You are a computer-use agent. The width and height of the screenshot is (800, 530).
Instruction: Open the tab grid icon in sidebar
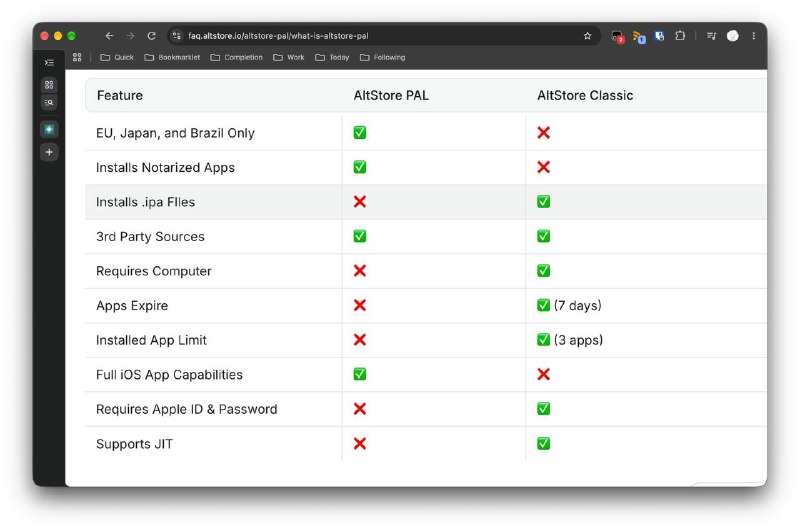coord(49,85)
